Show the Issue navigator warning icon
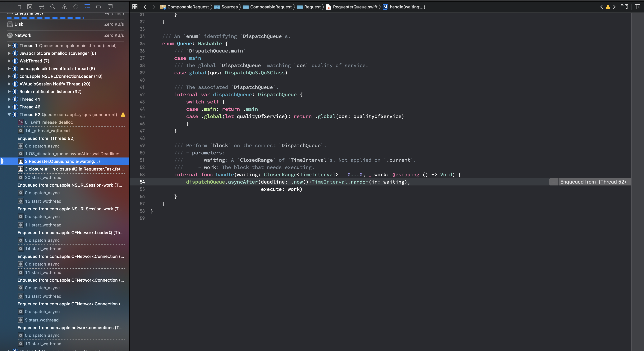Viewport: 644px width, 351px height. [x=64, y=7]
